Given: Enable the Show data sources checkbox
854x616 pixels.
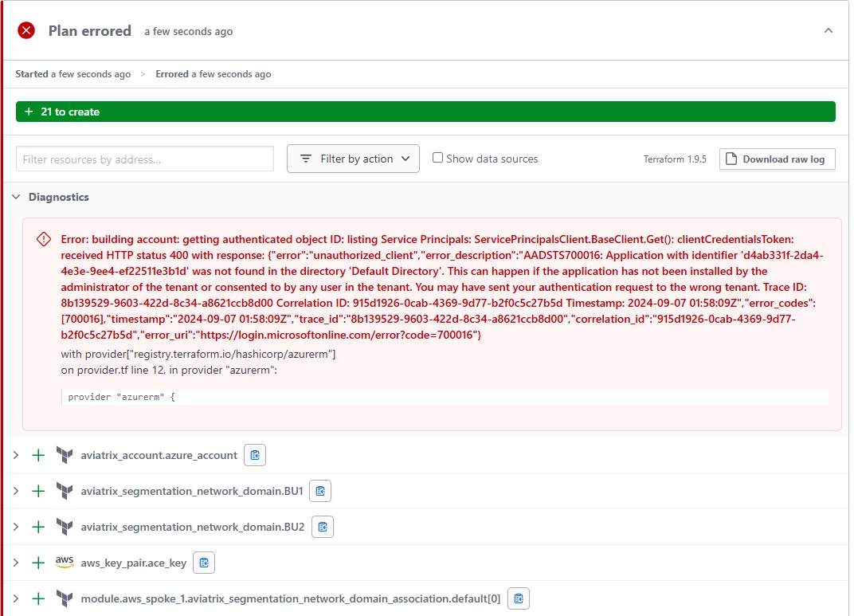Looking at the screenshot, I should point(437,158).
